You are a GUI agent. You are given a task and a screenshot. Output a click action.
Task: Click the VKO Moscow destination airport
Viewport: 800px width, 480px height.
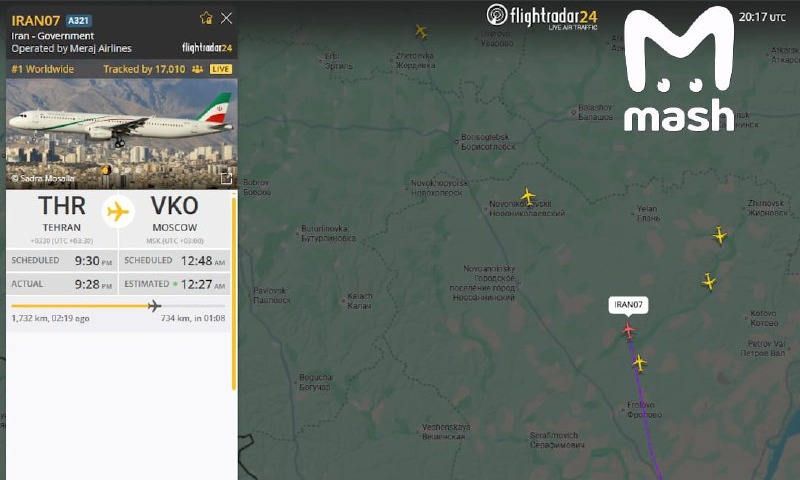174,218
